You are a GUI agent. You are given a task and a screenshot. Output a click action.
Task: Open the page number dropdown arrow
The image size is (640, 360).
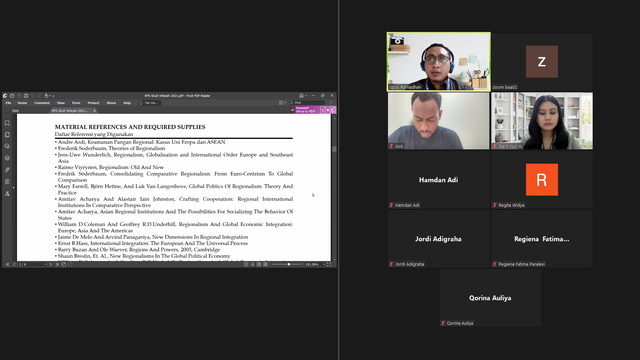(x=46, y=264)
